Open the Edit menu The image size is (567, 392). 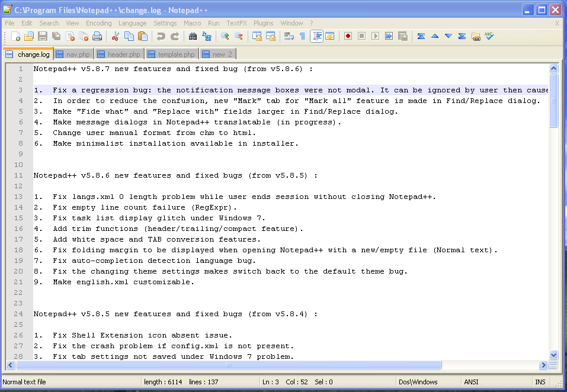(27, 23)
